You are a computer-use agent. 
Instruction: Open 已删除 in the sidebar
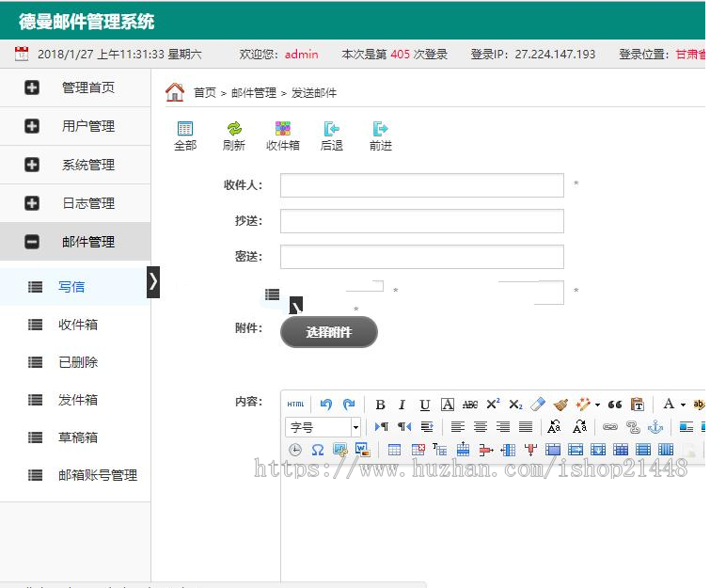[78, 362]
